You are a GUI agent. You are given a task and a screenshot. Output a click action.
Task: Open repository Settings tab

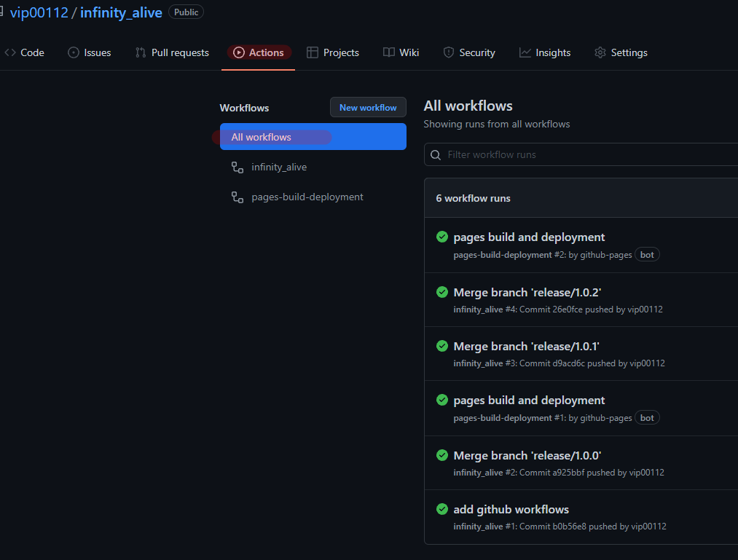click(x=621, y=52)
